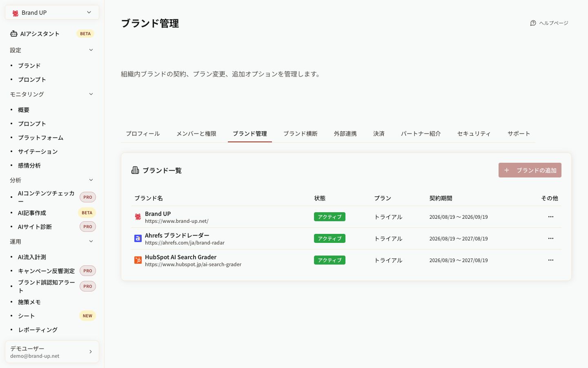Open the more options menu for Ahrefs row
Screen dimensions: 588x368
pos(551,238)
